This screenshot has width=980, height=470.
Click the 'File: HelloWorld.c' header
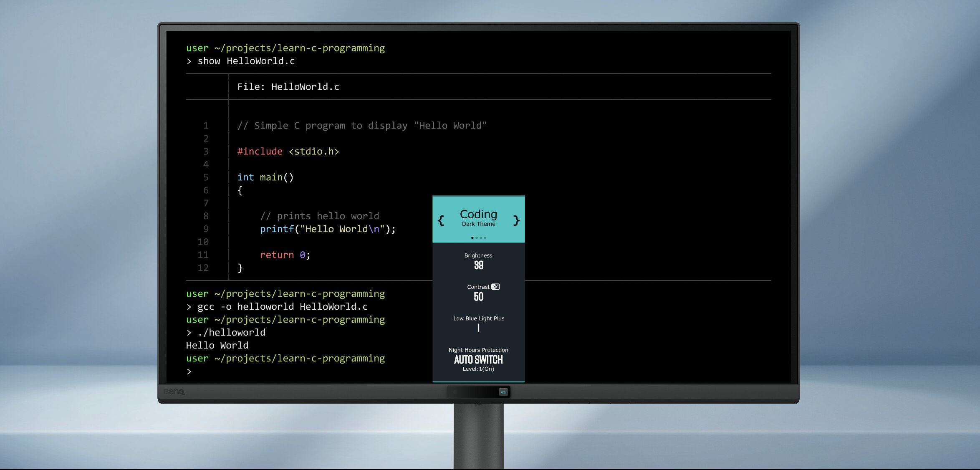pyautogui.click(x=288, y=87)
